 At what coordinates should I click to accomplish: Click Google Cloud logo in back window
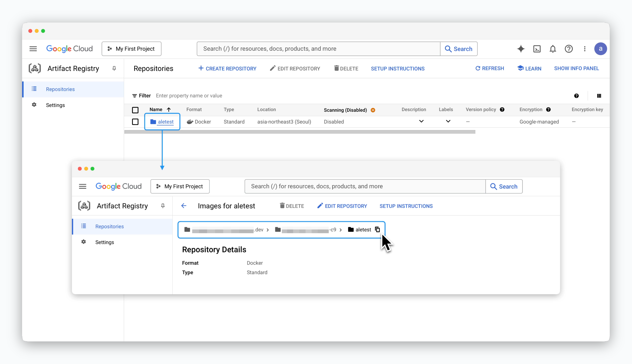click(69, 49)
